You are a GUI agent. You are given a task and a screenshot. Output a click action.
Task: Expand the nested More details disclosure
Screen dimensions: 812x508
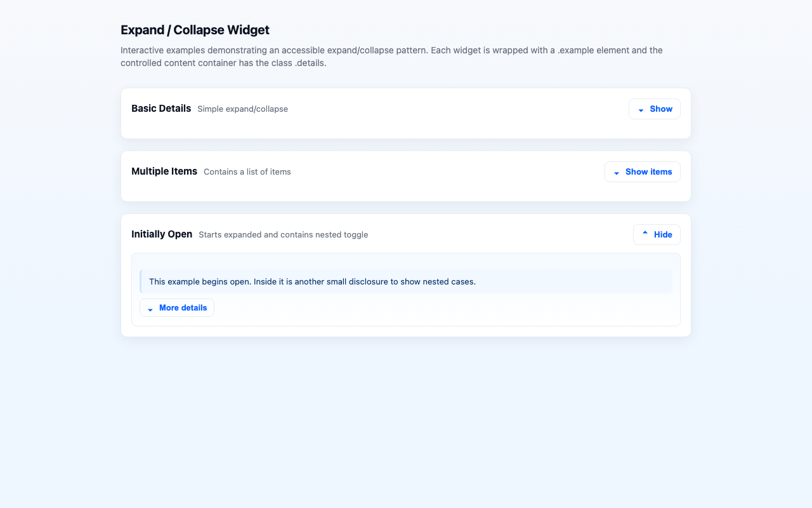[x=177, y=308]
